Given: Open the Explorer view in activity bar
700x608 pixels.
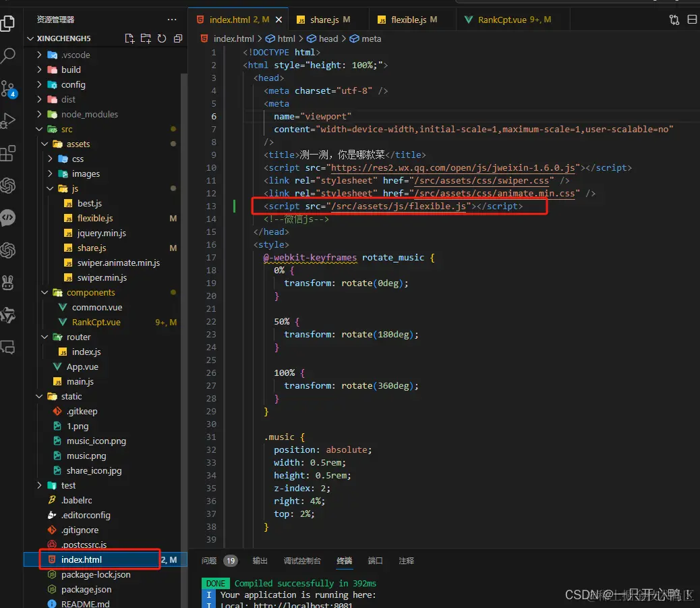Looking at the screenshot, I should tap(7, 24).
